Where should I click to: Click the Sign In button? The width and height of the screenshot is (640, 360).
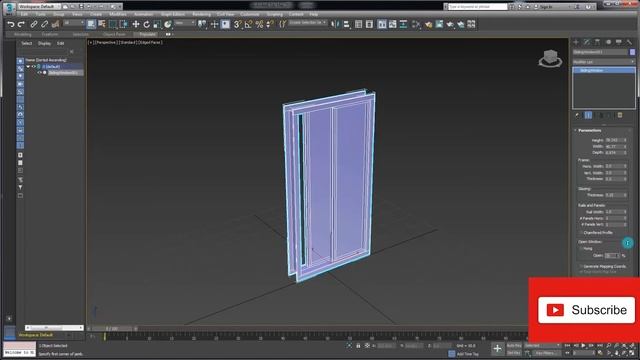[545, 7]
